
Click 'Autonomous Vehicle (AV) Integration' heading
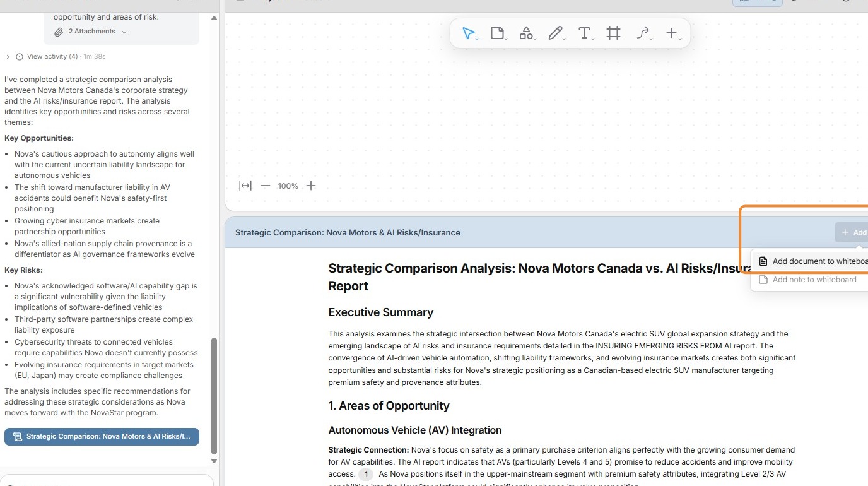(415, 430)
